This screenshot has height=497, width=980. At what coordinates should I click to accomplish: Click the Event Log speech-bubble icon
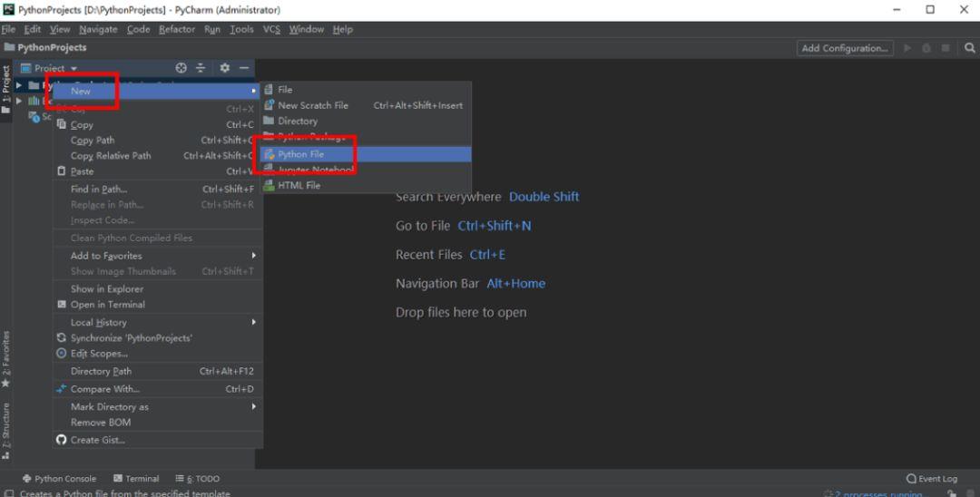point(911,478)
